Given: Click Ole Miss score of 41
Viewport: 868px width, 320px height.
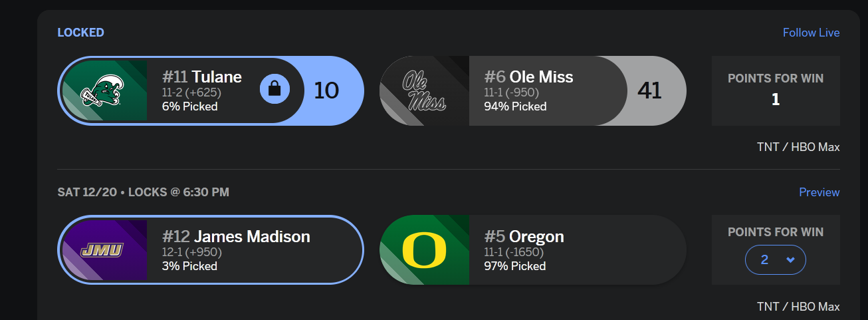Looking at the screenshot, I should [x=649, y=90].
